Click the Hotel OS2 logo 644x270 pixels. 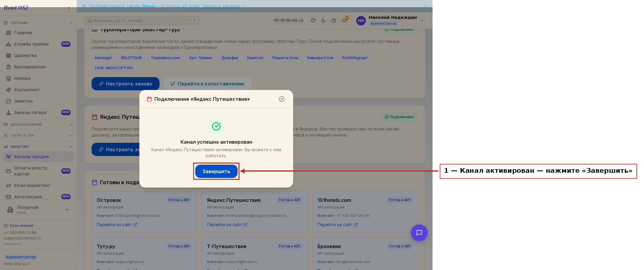coord(16,8)
